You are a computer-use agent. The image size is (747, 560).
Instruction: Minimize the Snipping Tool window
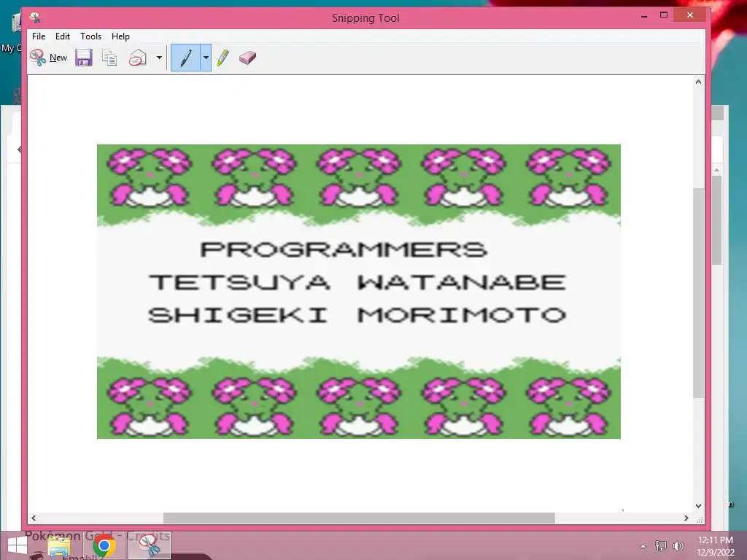click(644, 16)
